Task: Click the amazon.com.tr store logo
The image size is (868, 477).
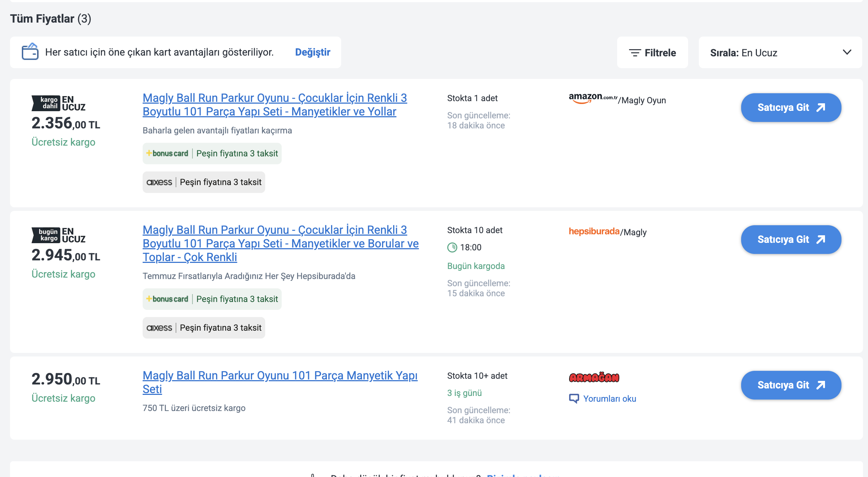Action: click(593, 98)
